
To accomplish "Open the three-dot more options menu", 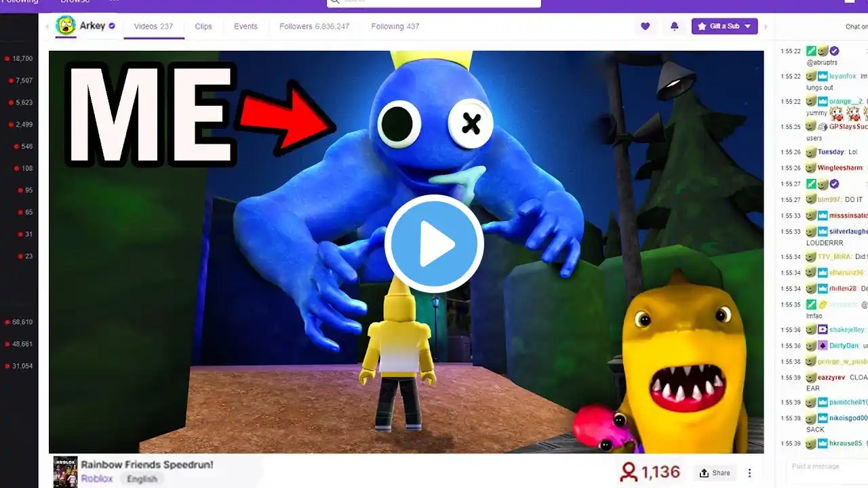I will pyautogui.click(x=749, y=473).
